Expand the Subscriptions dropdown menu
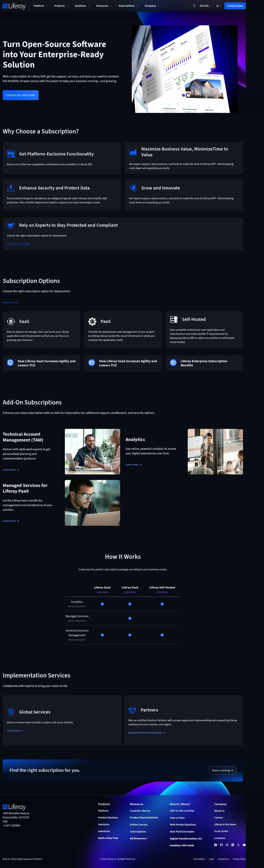This screenshot has height=868, width=264. [x=128, y=6]
